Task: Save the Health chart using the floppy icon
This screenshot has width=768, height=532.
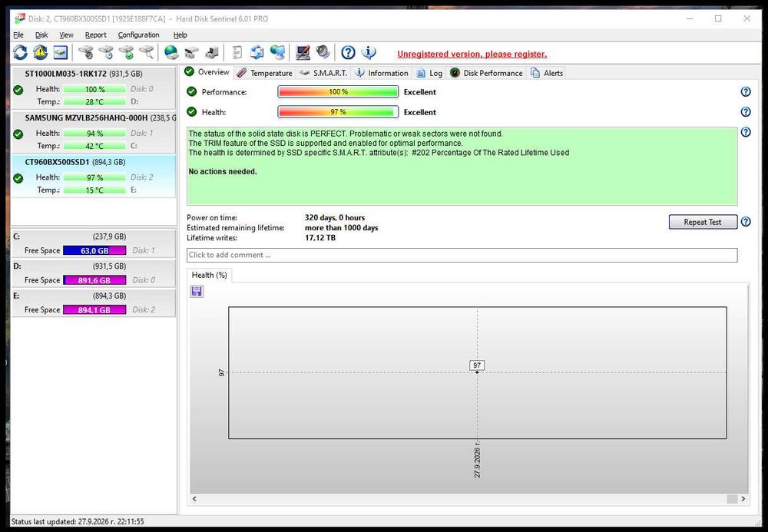Action: point(197,292)
